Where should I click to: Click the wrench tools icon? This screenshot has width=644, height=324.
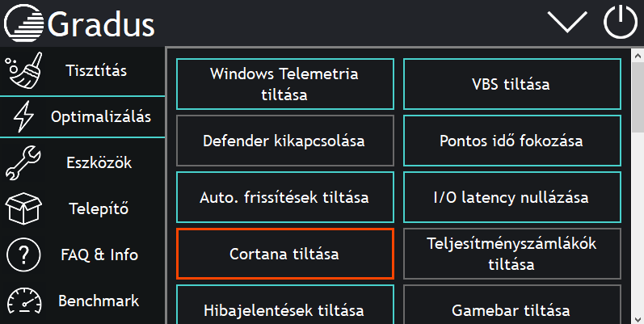pos(23,163)
